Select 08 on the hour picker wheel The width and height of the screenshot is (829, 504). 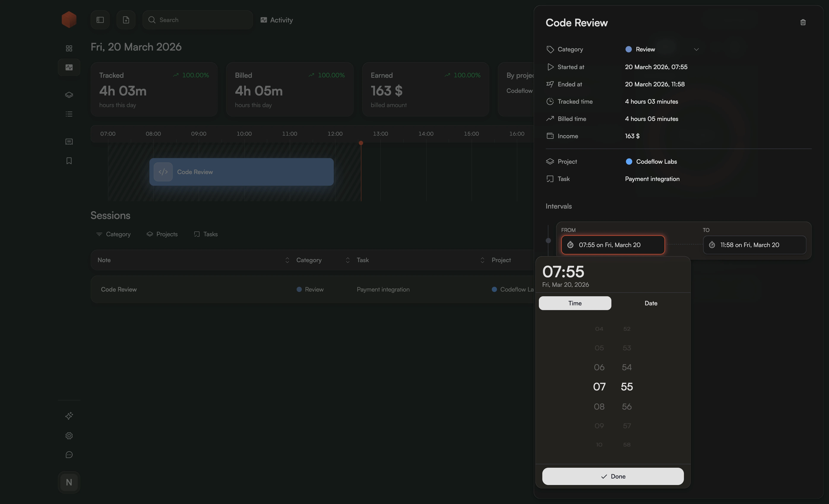click(599, 406)
